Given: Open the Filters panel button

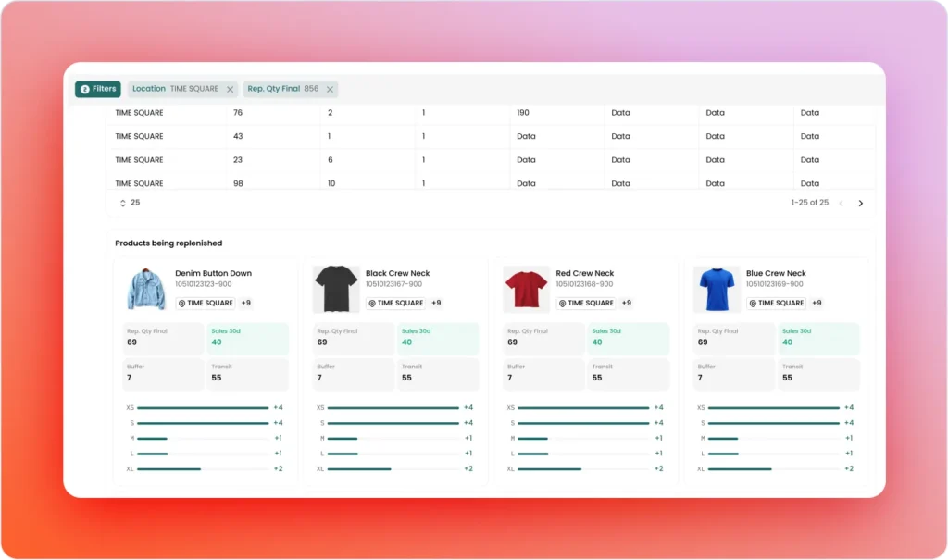Looking at the screenshot, I should pos(98,89).
